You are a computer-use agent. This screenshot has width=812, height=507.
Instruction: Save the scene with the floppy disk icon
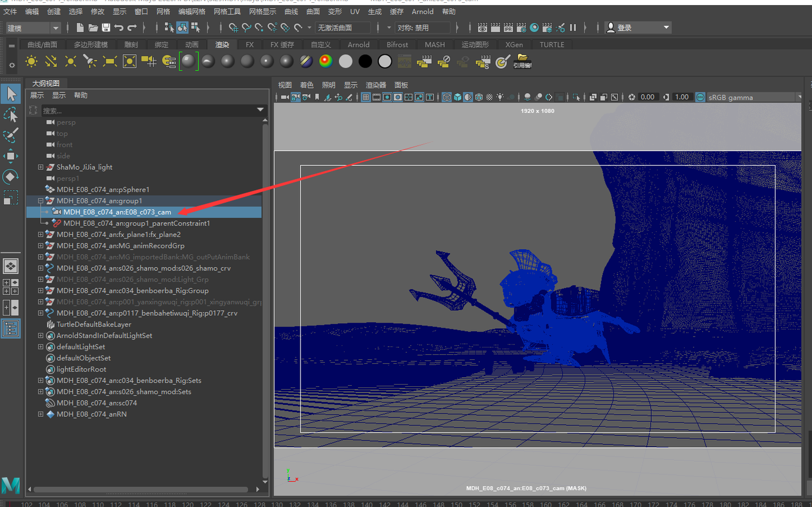click(x=105, y=28)
